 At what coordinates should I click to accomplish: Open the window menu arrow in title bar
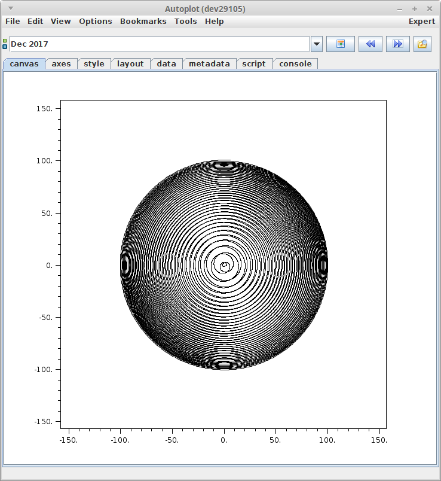[x=11, y=8]
